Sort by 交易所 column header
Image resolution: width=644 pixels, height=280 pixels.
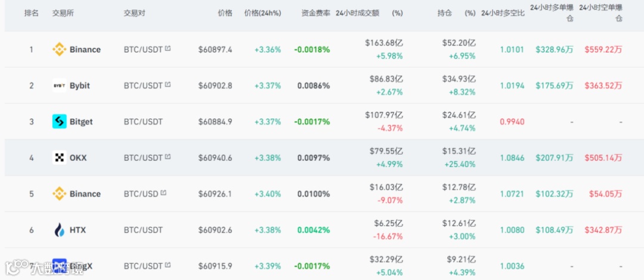pos(63,13)
